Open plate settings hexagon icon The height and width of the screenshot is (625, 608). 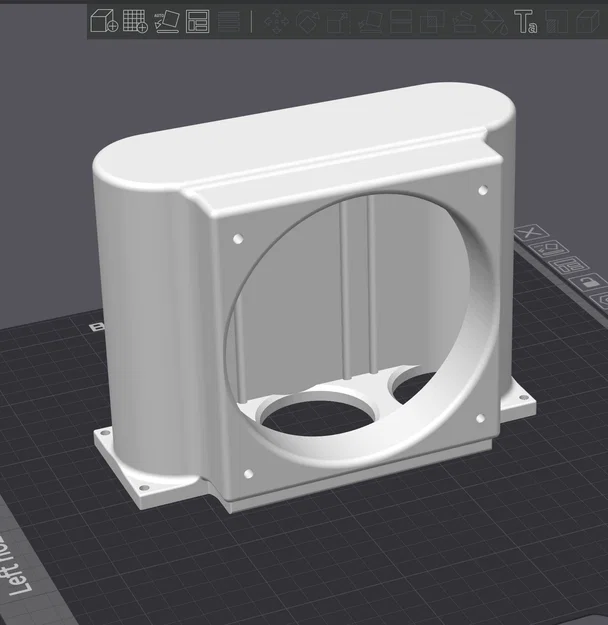pos(601,299)
